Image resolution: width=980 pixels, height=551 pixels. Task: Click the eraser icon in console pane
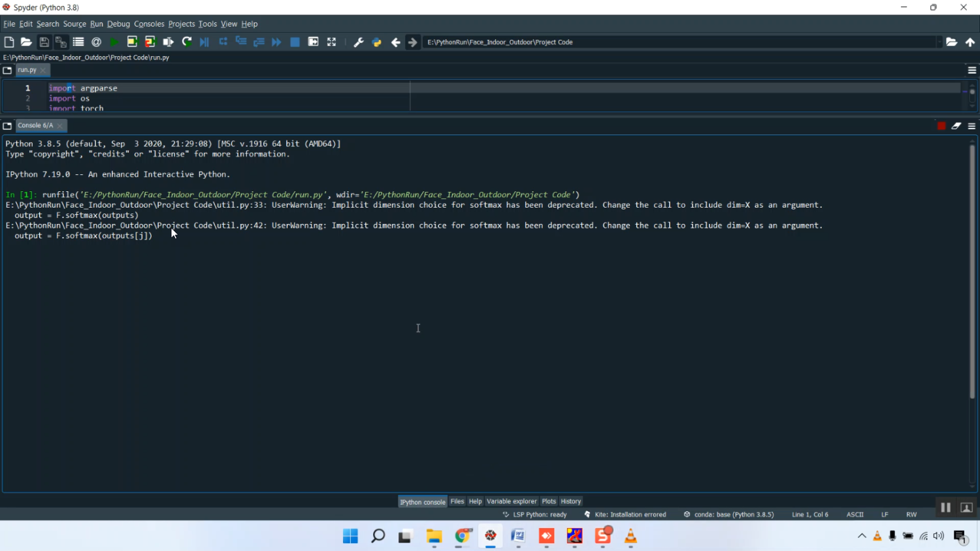click(956, 125)
